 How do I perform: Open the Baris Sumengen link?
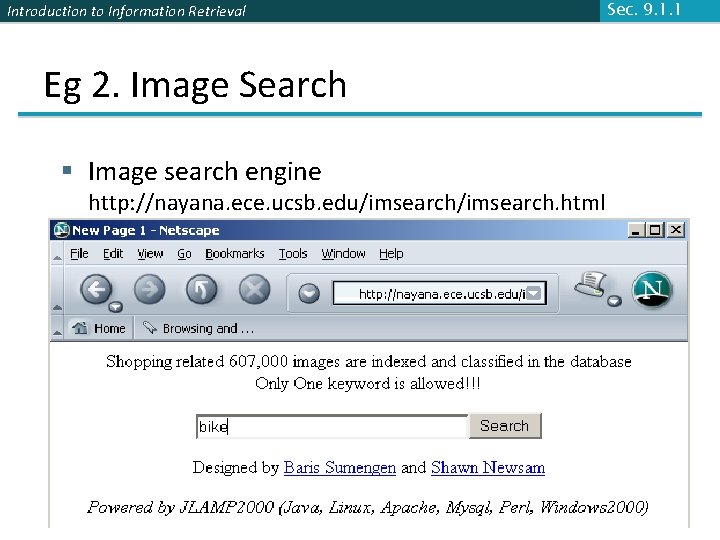(x=340, y=467)
